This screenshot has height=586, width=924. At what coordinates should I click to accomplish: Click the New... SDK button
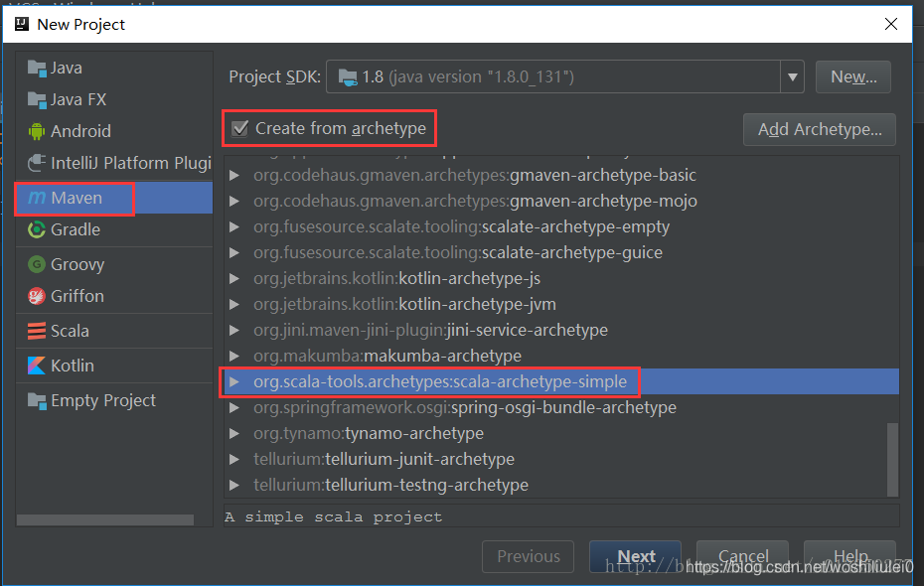853,77
